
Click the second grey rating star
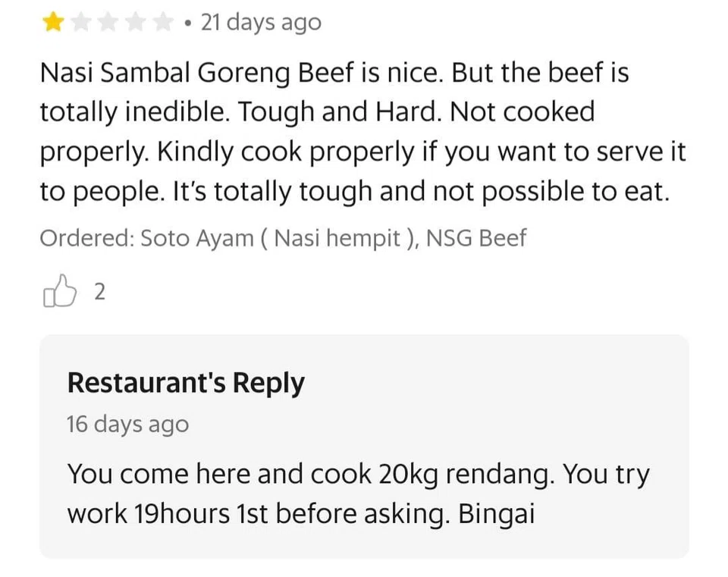[80, 23]
